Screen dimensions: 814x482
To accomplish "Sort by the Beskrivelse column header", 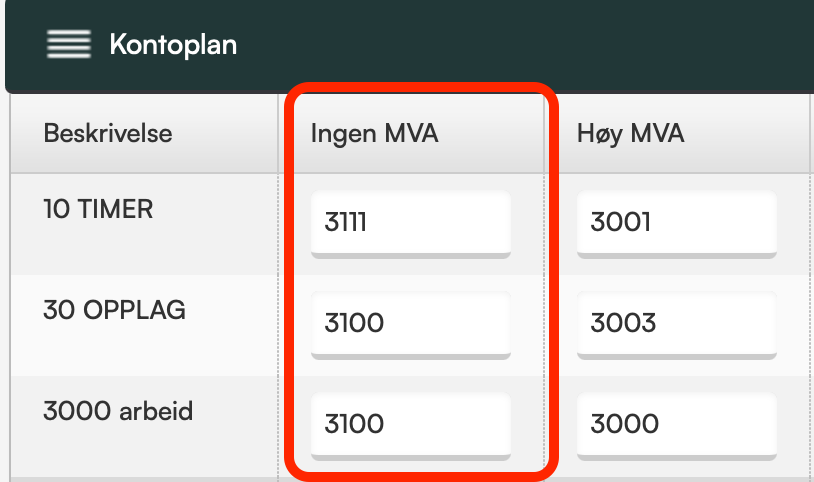I will pos(108,133).
